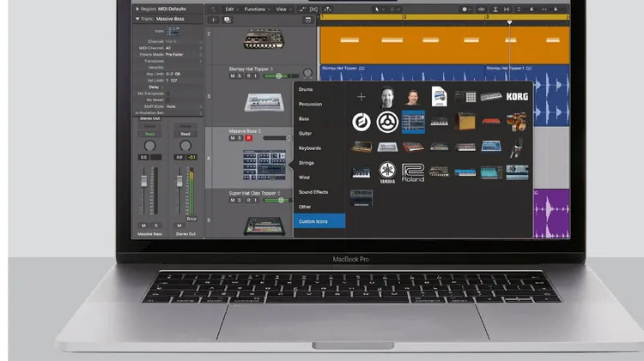This screenshot has width=644, height=361.
Task: Toggle the Flex show/hide button
Action: [x=313, y=9]
